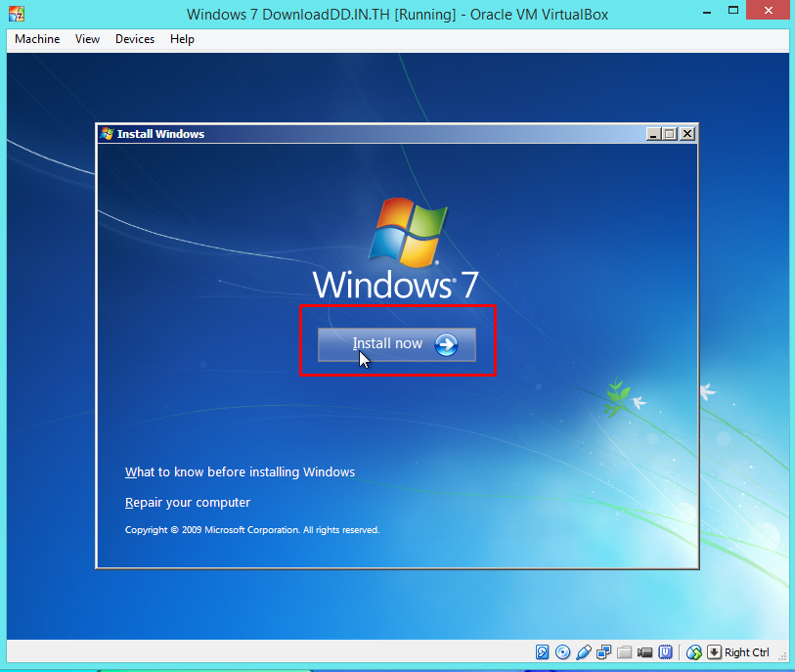Click the Right Ctrl host key label
795x672 pixels.
pyautogui.click(x=747, y=652)
